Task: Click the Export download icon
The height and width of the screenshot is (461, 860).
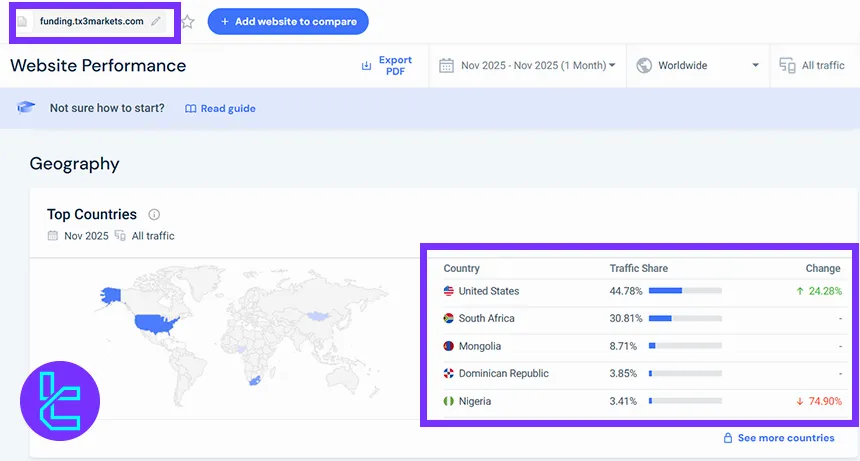Action: tap(366, 66)
